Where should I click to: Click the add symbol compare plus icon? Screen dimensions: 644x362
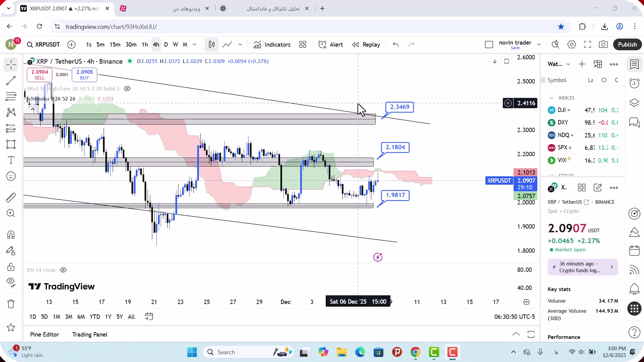71,45
